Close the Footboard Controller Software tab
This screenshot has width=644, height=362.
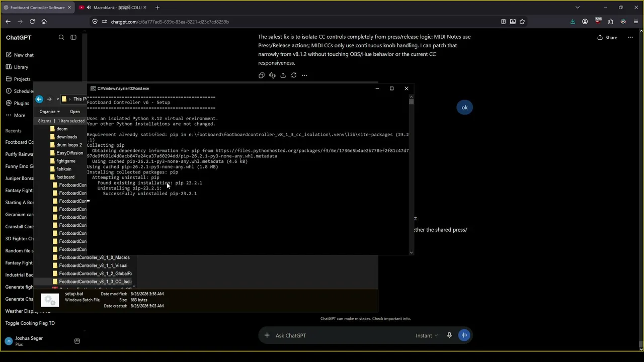[x=69, y=8]
